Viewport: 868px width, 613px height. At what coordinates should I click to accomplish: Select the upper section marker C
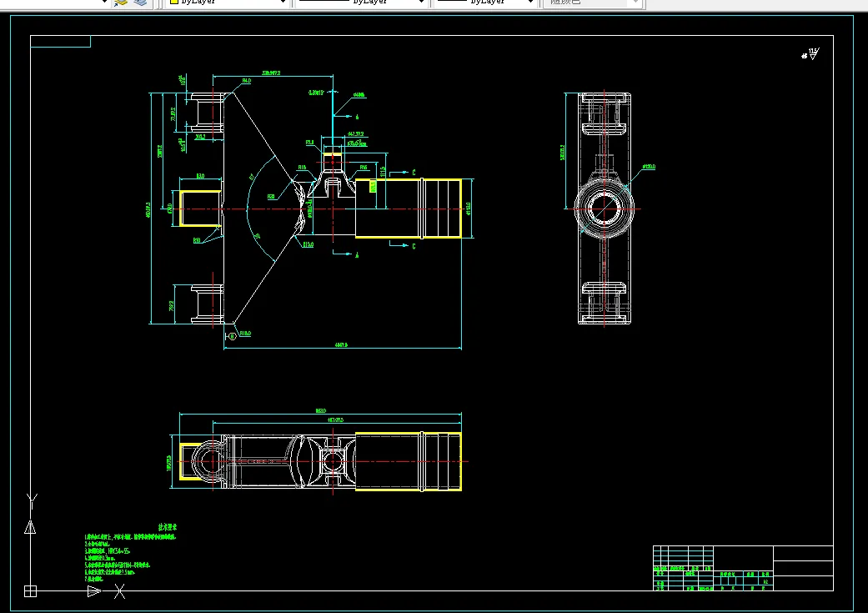click(414, 173)
